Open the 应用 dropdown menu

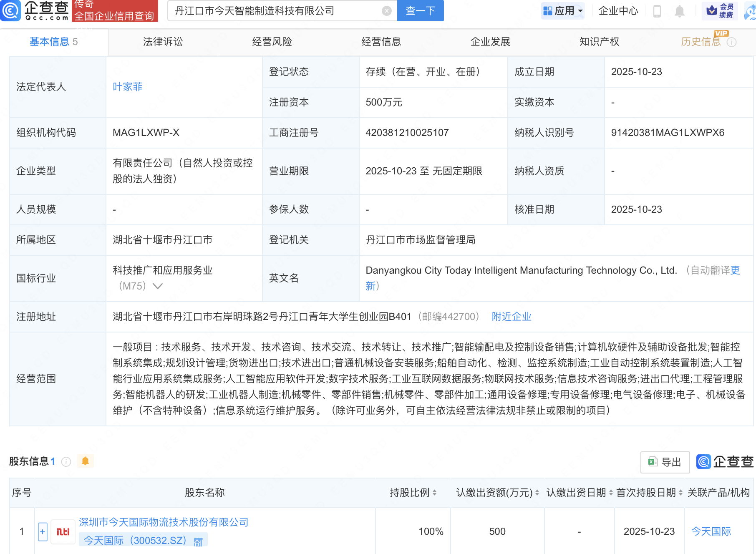563,11
